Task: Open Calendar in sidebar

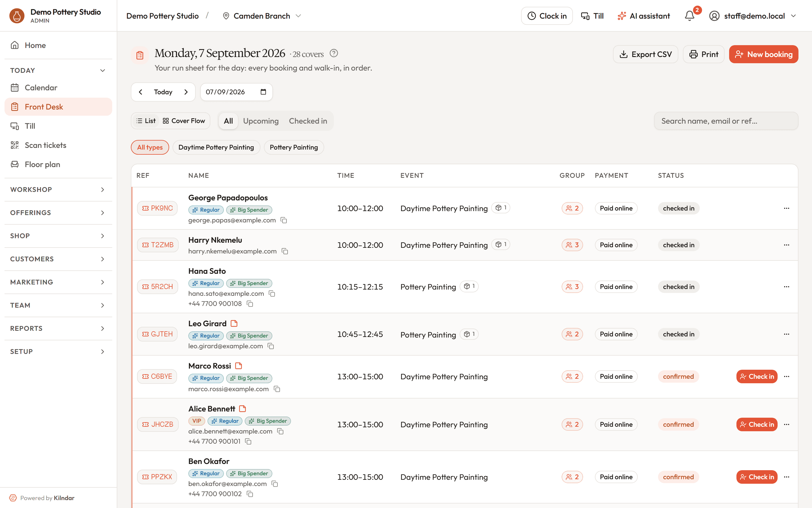Action: click(x=58, y=88)
